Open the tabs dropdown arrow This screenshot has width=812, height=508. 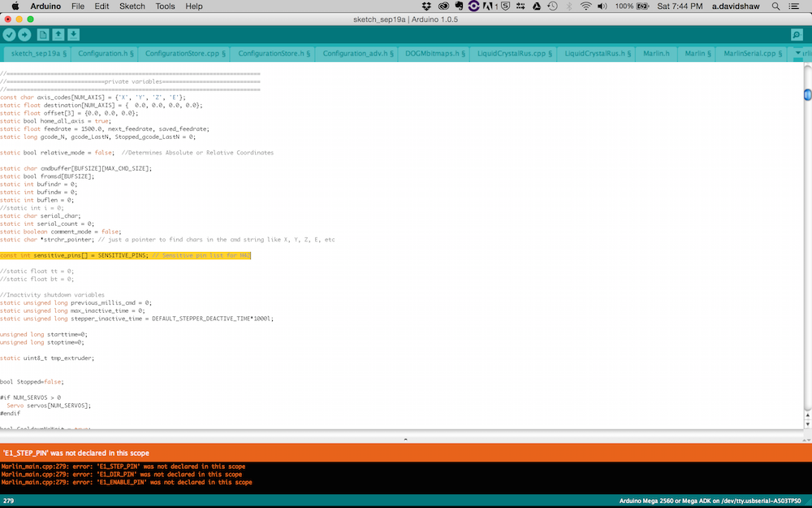798,53
